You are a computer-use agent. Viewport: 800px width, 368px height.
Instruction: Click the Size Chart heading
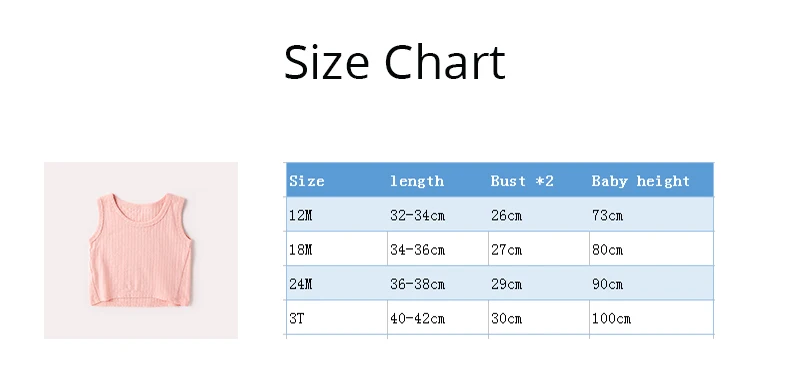(394, 62)
